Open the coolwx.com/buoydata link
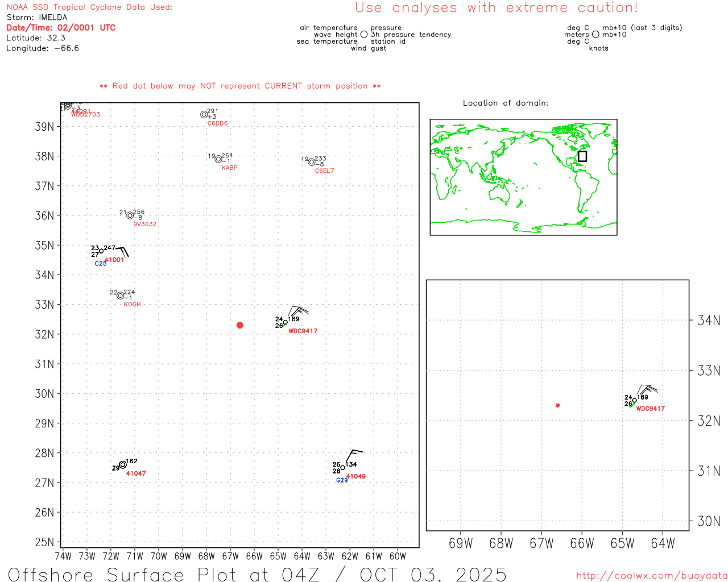Viewport: 728px width, 582px height. coord(651,576)
